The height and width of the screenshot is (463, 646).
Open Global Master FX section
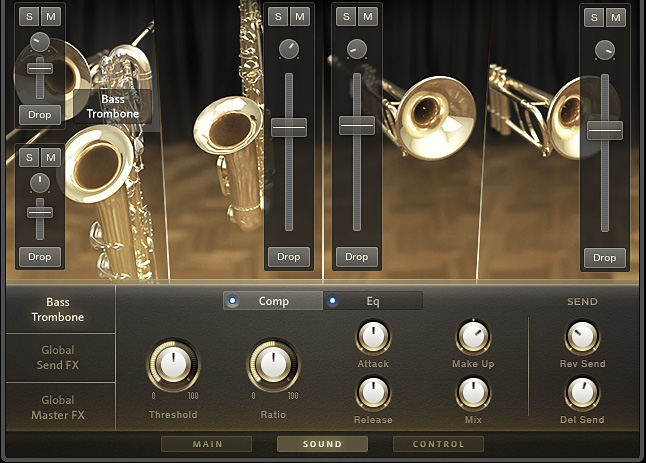coord(59,408)
